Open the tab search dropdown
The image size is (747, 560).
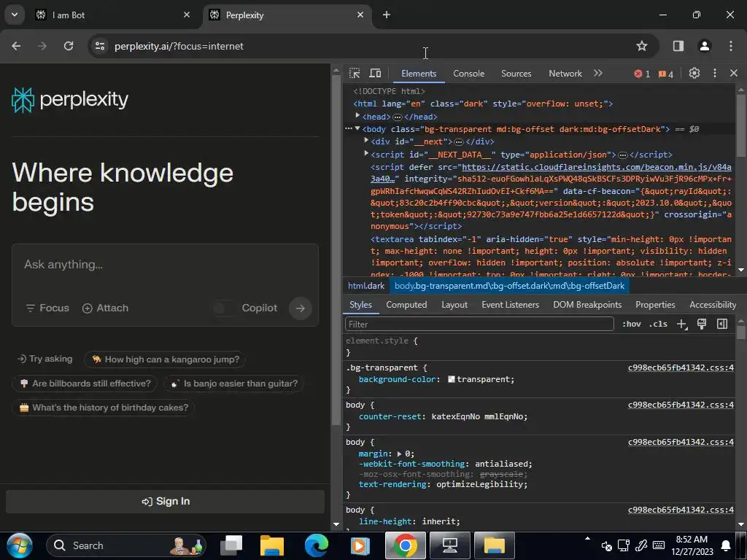(15, 15)
